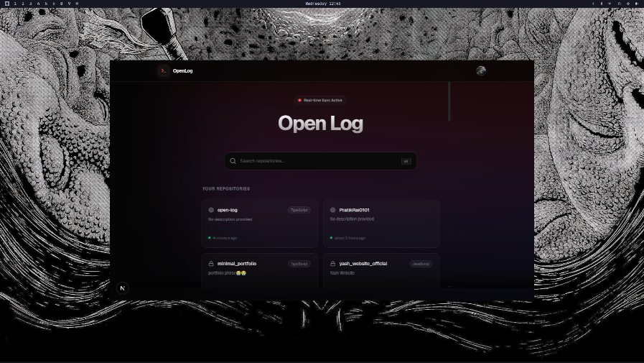Open the open-log repository

(x=228, y=210)
